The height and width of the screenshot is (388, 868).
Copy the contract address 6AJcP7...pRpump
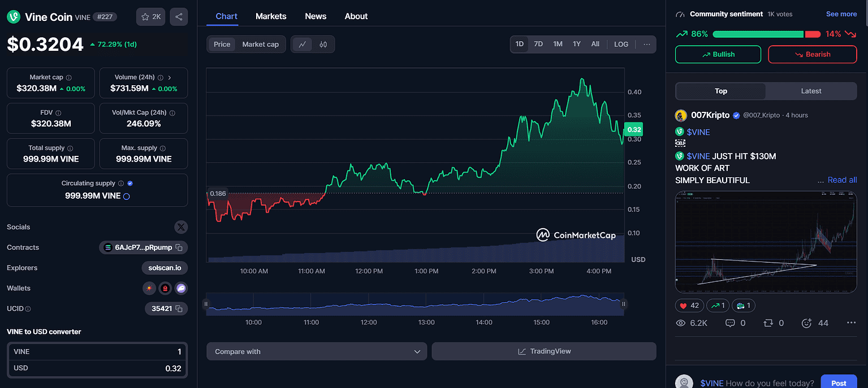[x=179, y=247]
